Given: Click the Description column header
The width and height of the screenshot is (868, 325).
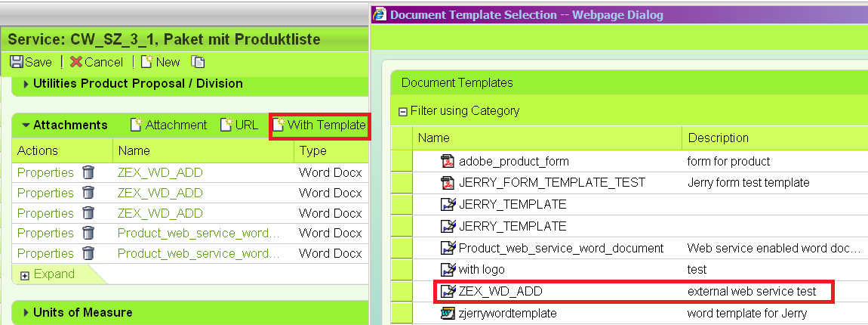Looking at the screenshot, I should (718, 138).
